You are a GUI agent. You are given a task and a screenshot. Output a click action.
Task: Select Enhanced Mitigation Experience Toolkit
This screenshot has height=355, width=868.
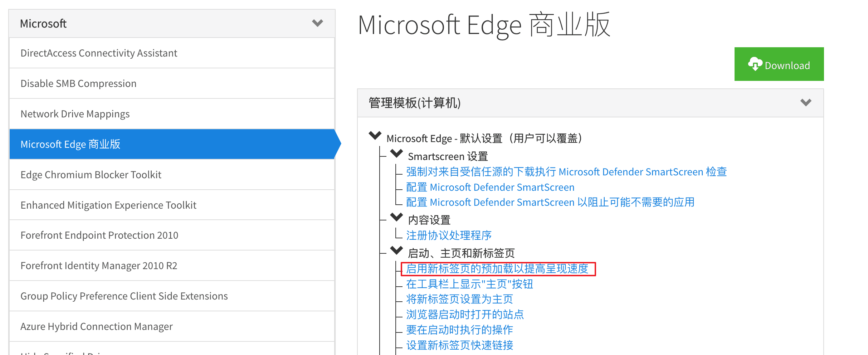click(108, 205)
